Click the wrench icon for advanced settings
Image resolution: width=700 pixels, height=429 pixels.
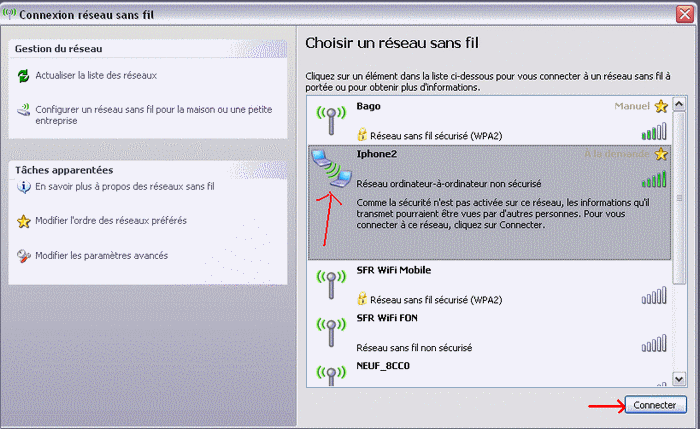(23, 256)
